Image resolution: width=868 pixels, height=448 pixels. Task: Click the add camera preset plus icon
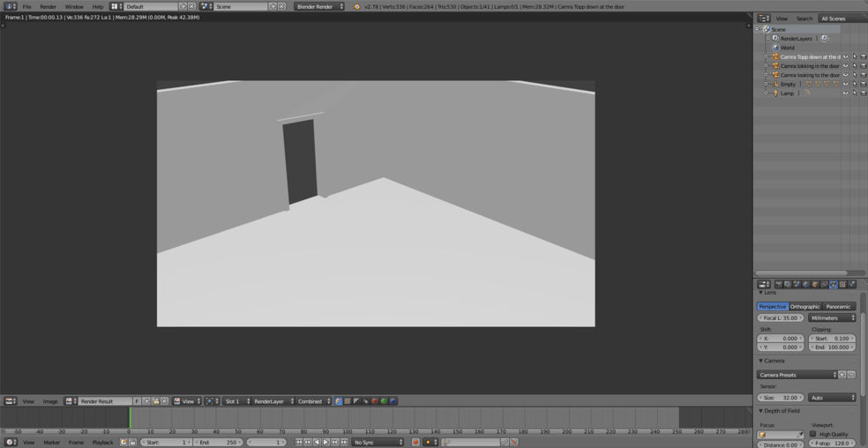tap(842, 375)
